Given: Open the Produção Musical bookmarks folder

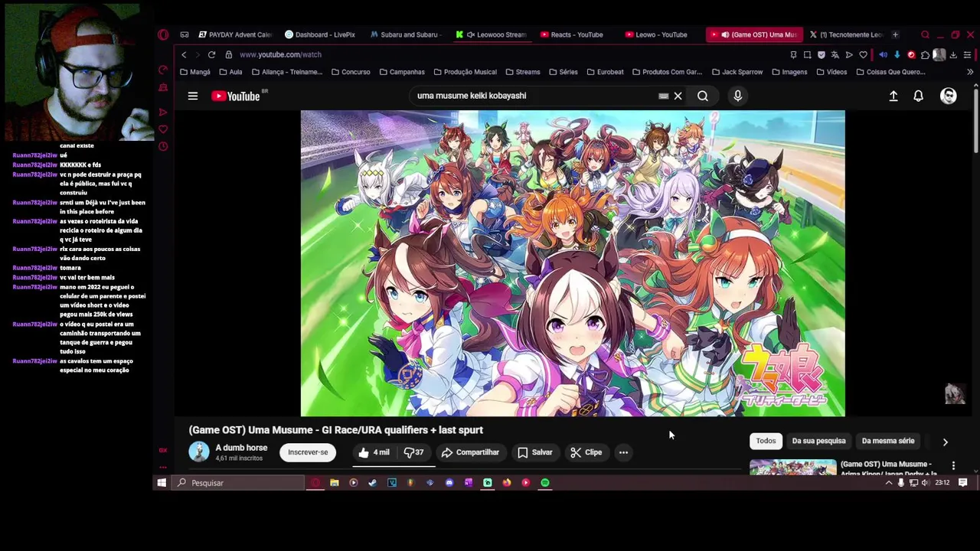Looking at the screenshot, I should 465,72.
